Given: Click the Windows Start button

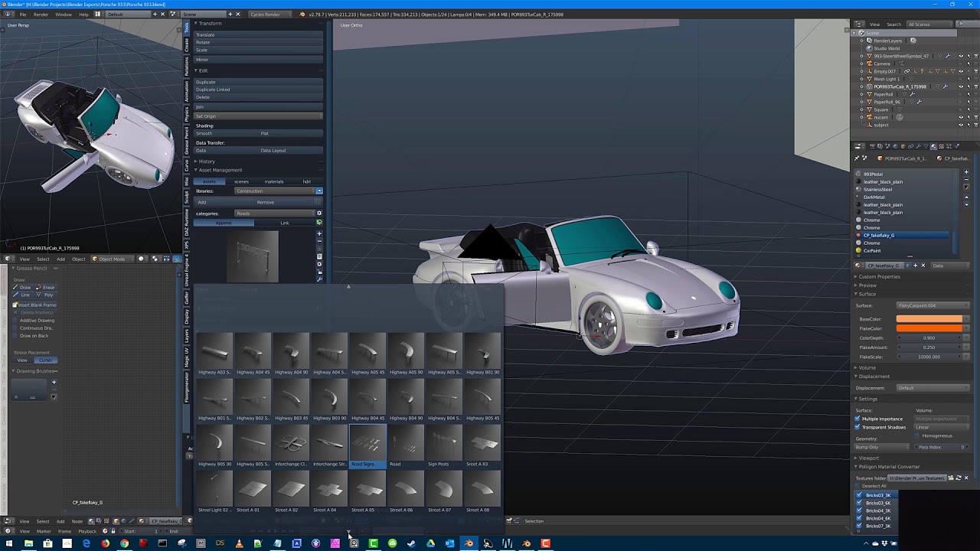Looking at the screenshot, I should (9, 543).
